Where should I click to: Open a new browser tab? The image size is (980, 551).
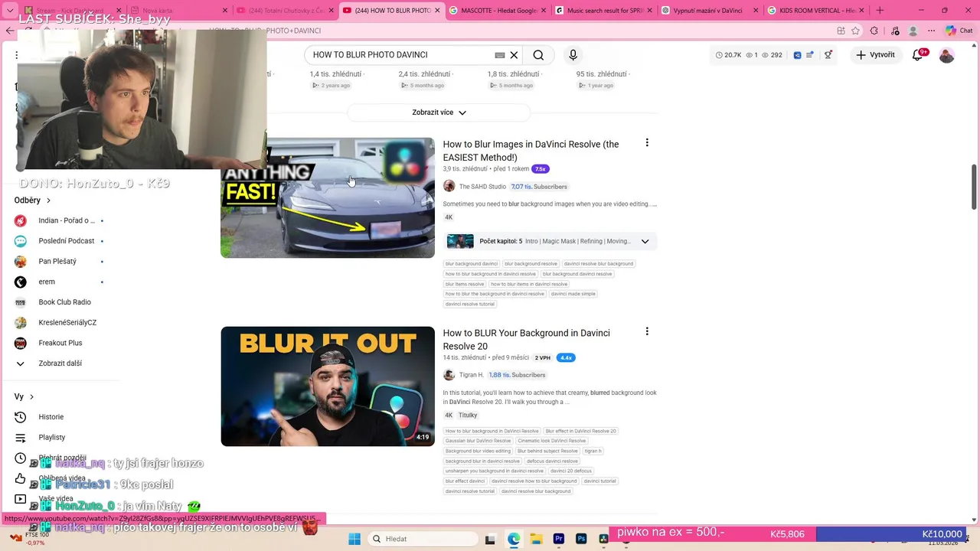coord(880,11)
